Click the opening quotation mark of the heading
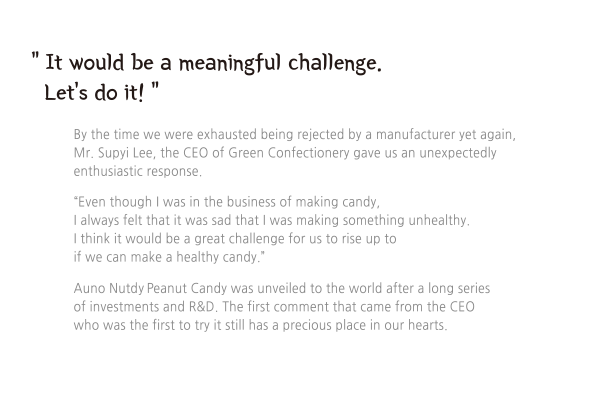The height and width of the screenshot is (400, 600). point(35,57)
